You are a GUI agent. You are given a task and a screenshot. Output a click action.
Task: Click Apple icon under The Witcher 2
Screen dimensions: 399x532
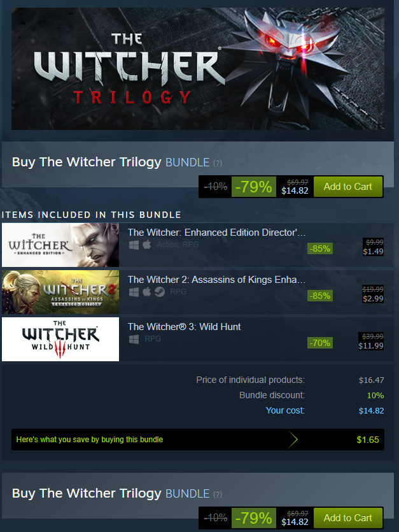(x=147, y=292)
